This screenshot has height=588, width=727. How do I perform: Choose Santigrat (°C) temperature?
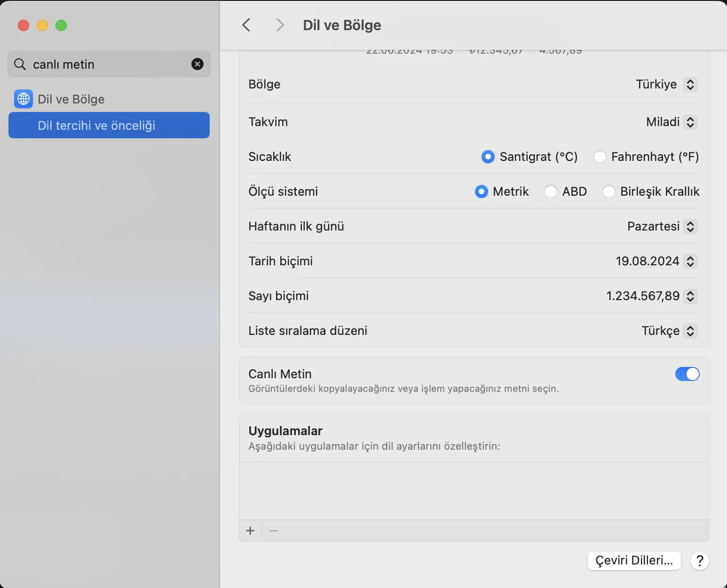[x=488, y=157]
